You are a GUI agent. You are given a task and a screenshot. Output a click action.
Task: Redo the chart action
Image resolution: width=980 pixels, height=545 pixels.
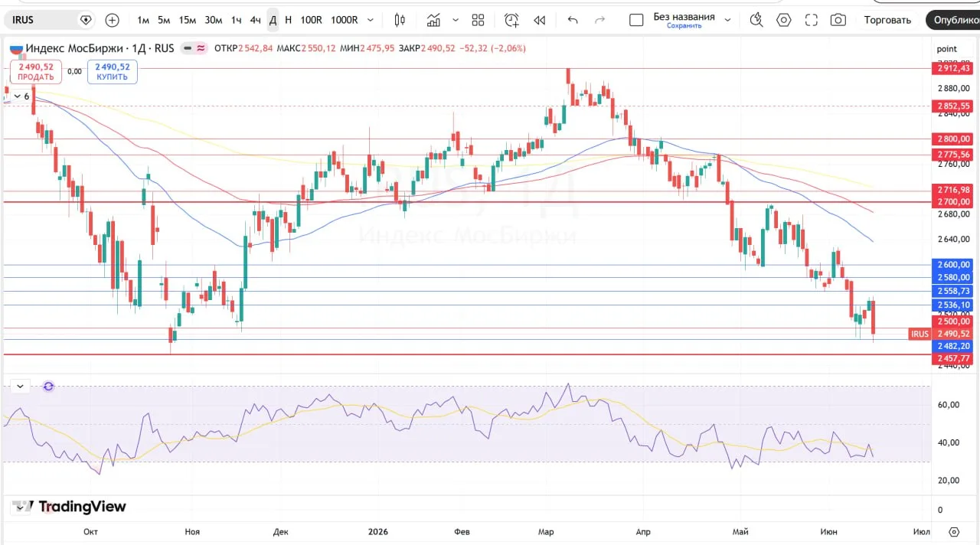pyautogui.click(x=600, y=20)
